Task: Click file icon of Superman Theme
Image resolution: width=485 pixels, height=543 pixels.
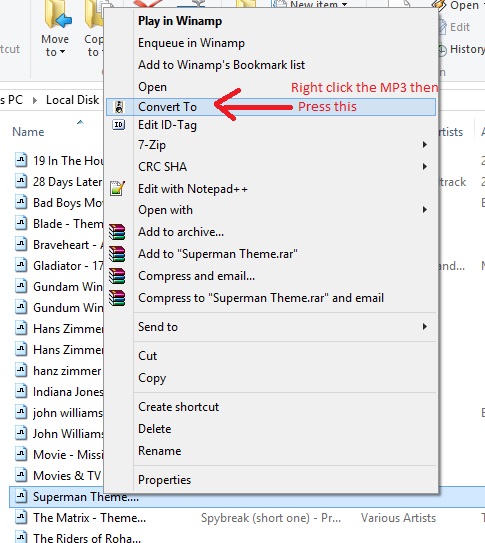Action: [x=21, y=497]
